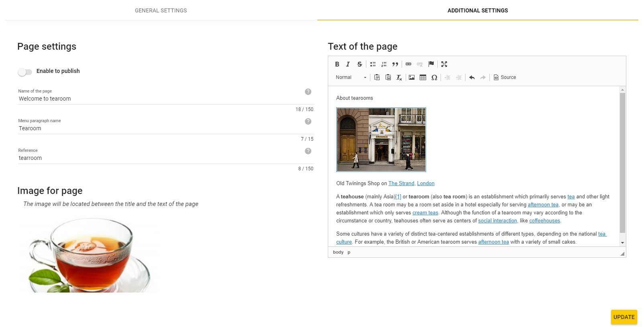Undo the last edit in the editor
The height and width of the screenshot is (327, 644).
click(472, 77)
